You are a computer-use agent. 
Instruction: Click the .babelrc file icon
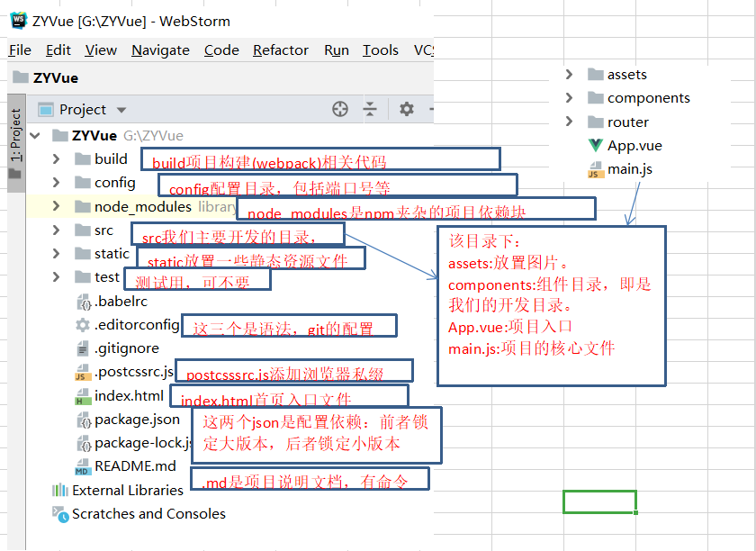[84, 302]
